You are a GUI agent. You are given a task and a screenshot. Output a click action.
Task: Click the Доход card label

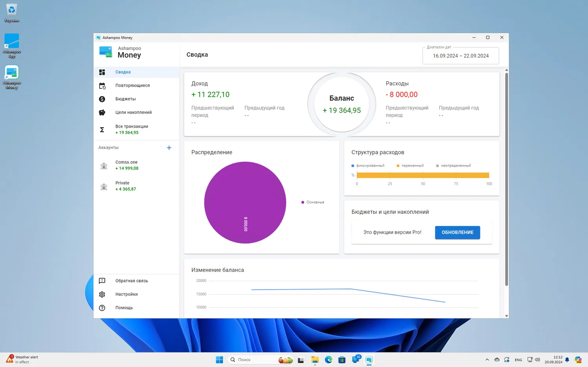pos(200,83)
